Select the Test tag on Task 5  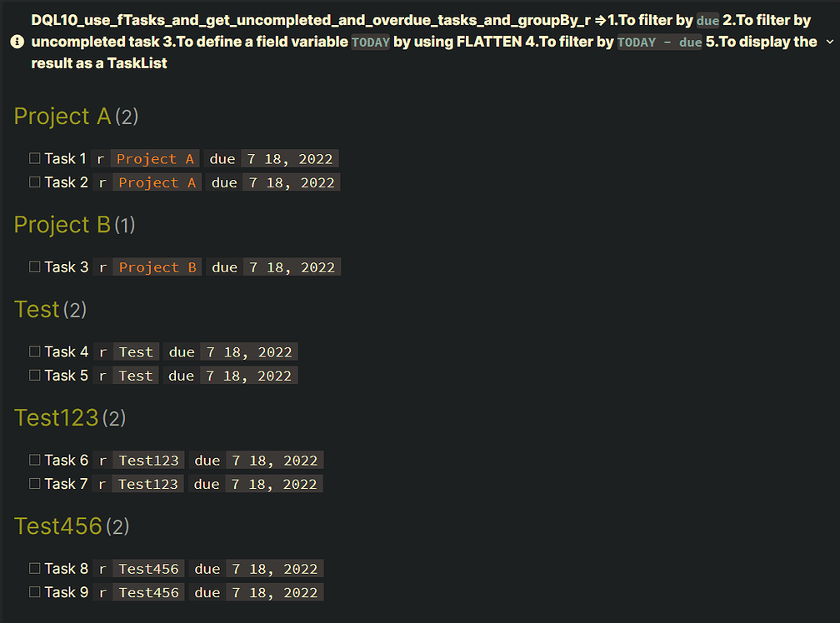(x=135, y=375)
